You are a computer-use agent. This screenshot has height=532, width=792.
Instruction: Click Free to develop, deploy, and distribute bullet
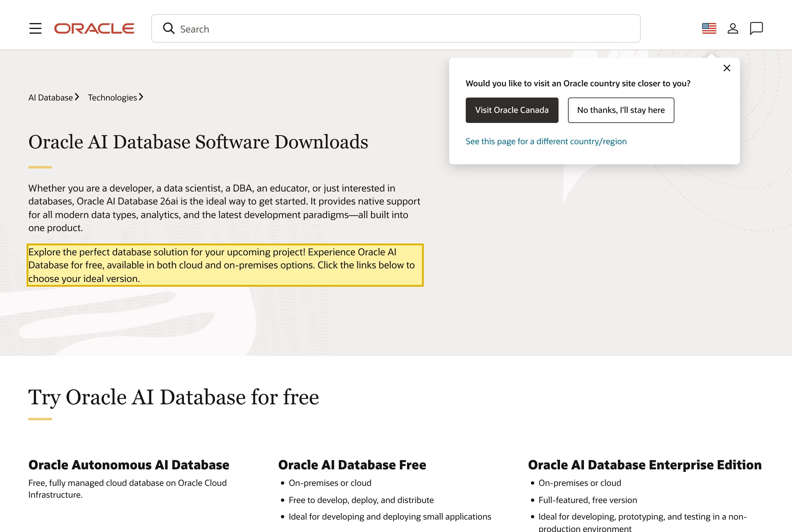coord(361,500)
